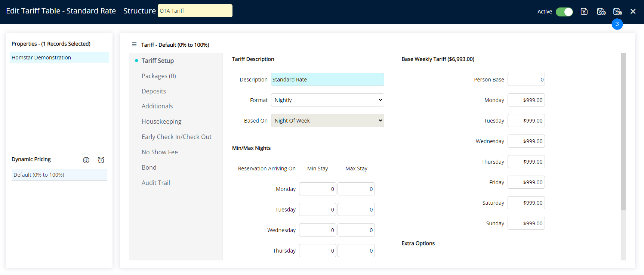Click the Structure field showing OTA Tariff
644x275 pixels.
[195, 11]
